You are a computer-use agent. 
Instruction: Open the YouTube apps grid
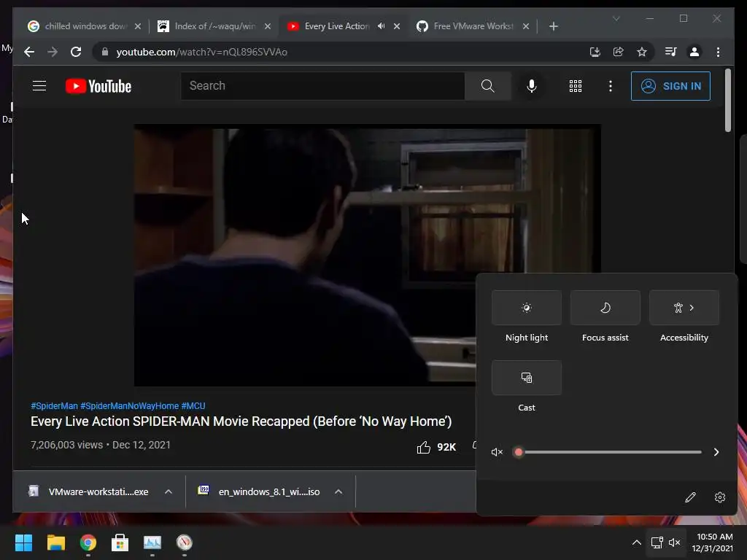[576, 86]
